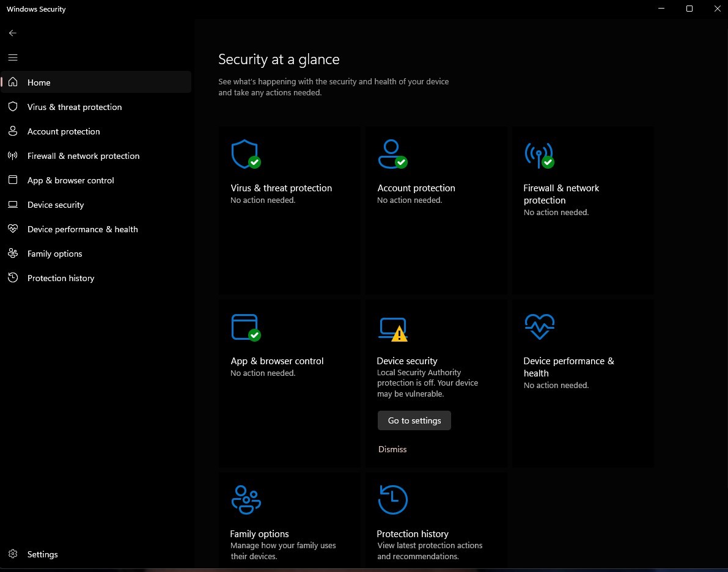Open the Device security laptop warning tile icon
This screenshot has width=728, height=572.
[x=393, y=329]
